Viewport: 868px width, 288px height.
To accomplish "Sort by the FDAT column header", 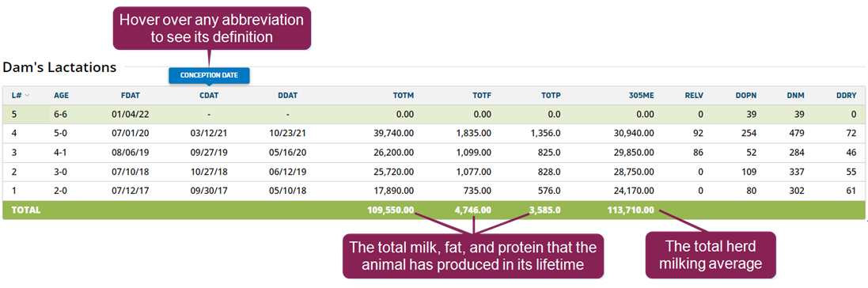I will pyautogui.click(x=128, y=95).
